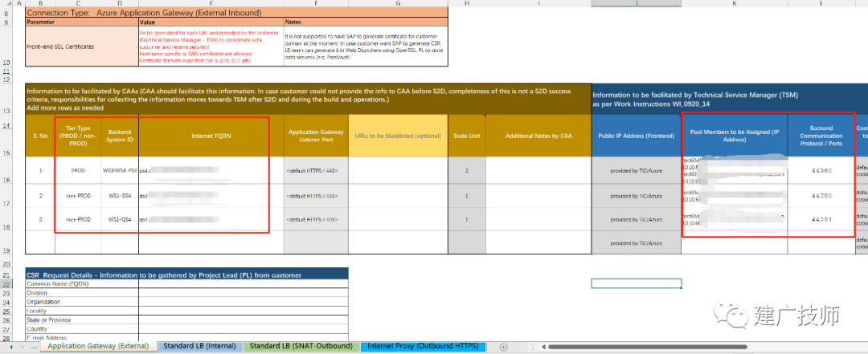
Task: Click the next sheet navigation arrow
Action: 24,347
